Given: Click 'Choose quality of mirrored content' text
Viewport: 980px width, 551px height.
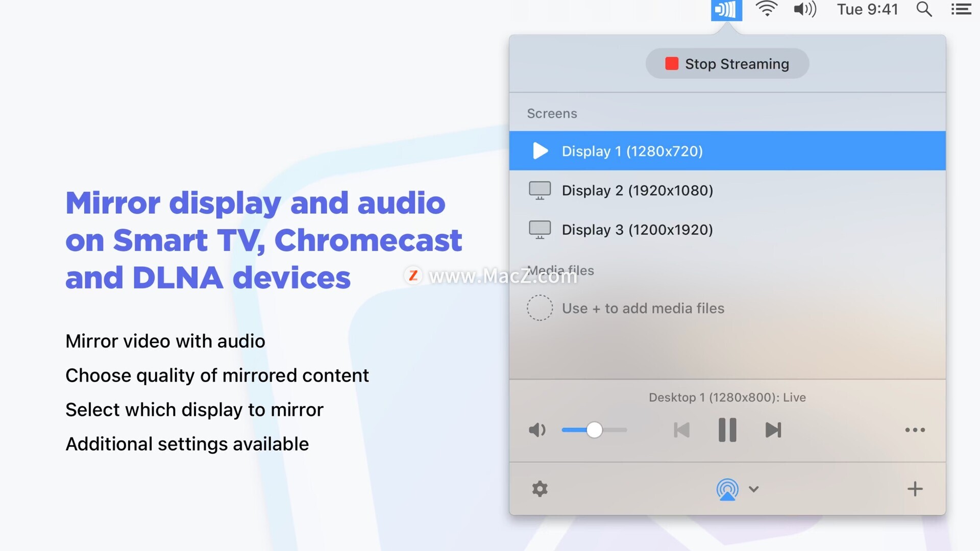Looking at the screenshot, I should point(217,376).
